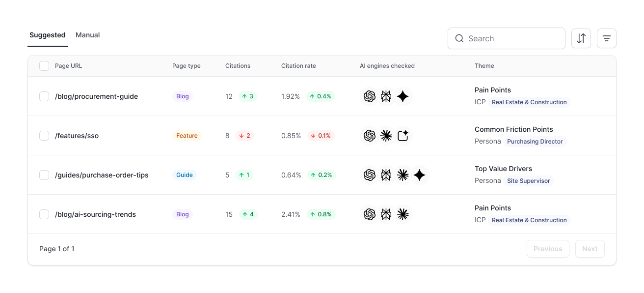The image size is (644, 293).
Task: Click the Claude engine icon on /features/sso row
Action: (x=386, y=136)
